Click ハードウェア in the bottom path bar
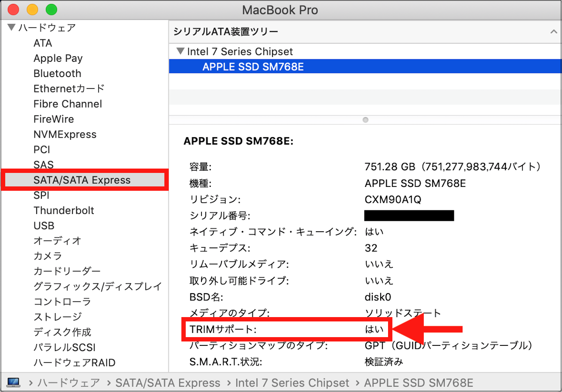Image resolution: width=562 pixels, height=392 pixels. [x=69, y=383]
